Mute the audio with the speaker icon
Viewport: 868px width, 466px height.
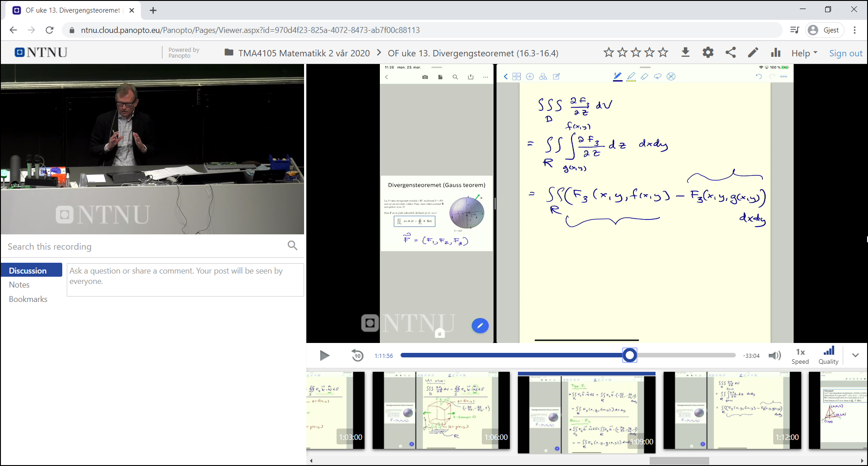775,356
